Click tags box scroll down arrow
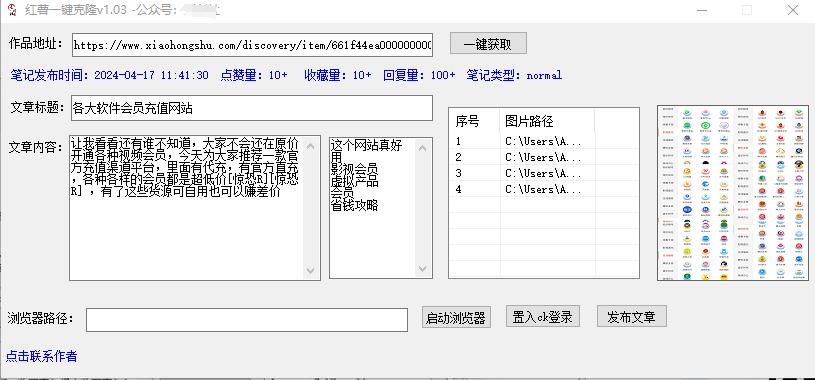Image resolution: width=815 pixels, height=380 pixels. 423,269
